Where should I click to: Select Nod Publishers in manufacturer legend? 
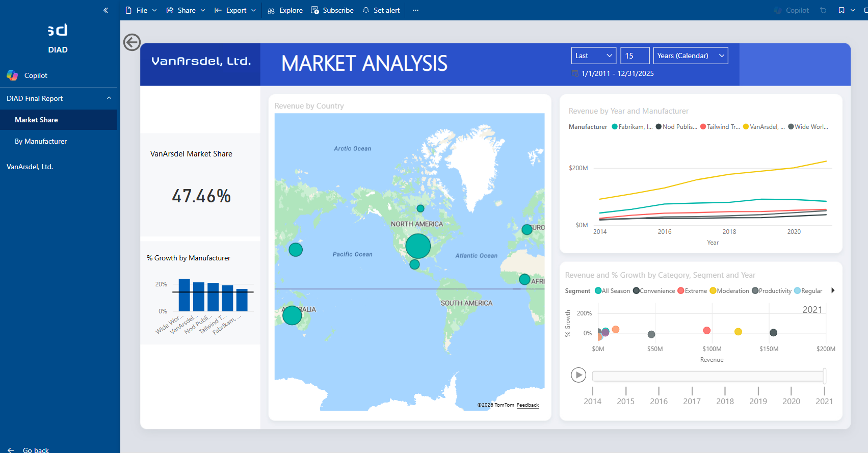pos(676,127)
